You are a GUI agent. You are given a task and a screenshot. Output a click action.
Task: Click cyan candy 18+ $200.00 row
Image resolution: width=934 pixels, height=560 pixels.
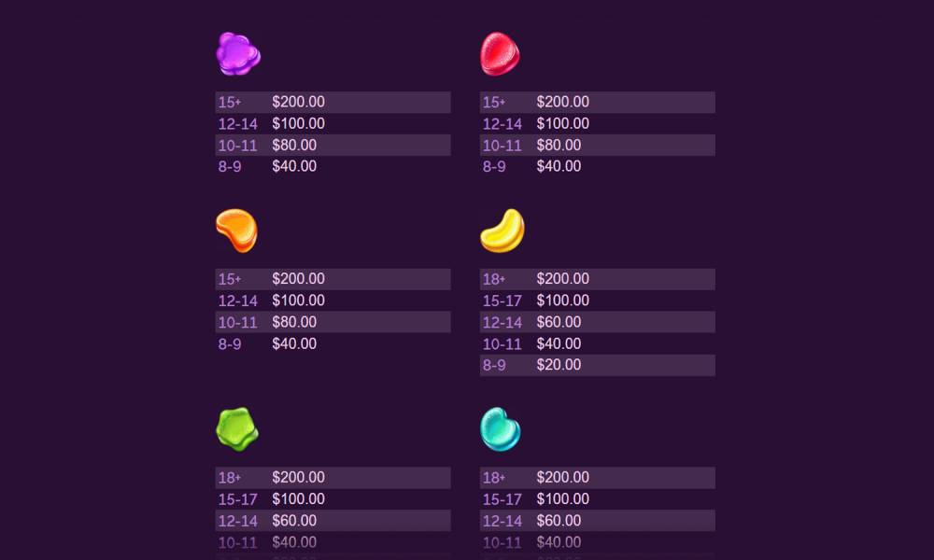coord(598,478)
